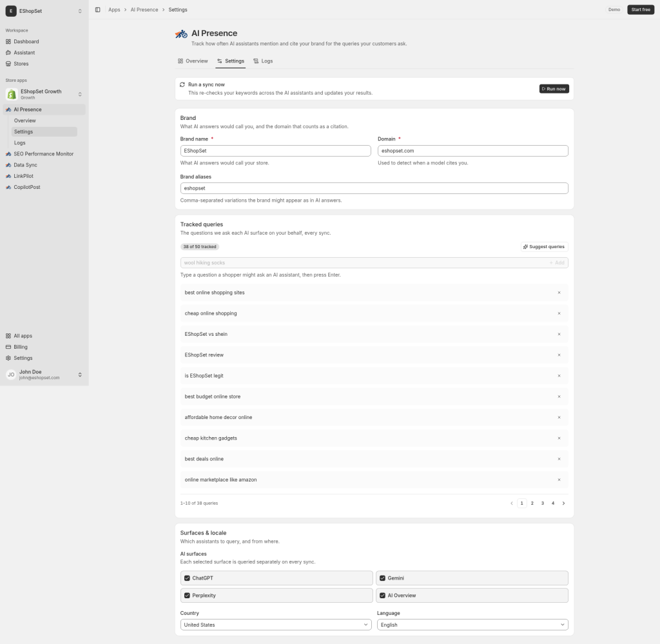Viewport: 660px width, 644px height.
Task: Click the Suggest queries button
Action: pyautogui.click(x=544, y=247)
